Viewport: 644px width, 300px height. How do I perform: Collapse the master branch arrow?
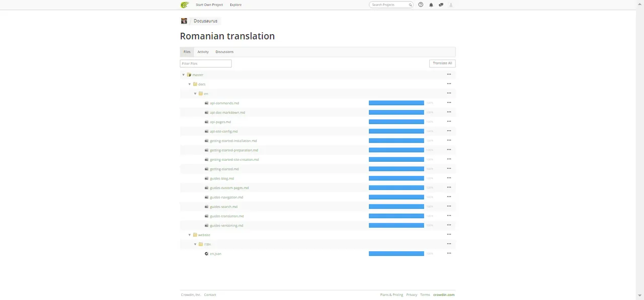[x=184, y=75]
